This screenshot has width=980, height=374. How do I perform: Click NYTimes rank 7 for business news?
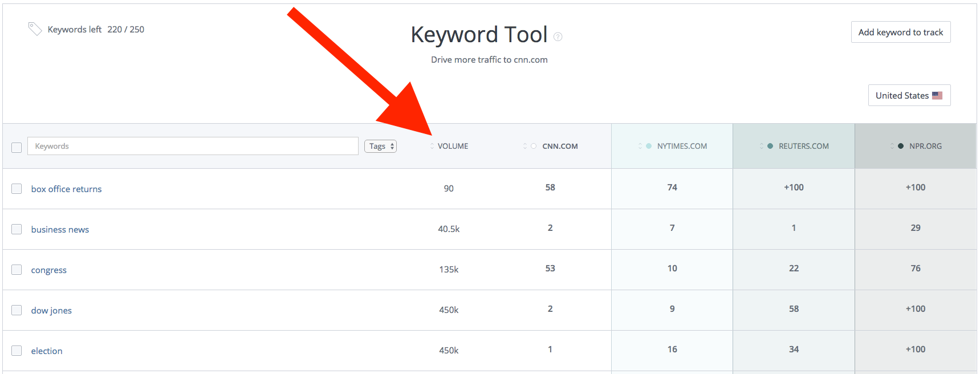pos(672,227)
